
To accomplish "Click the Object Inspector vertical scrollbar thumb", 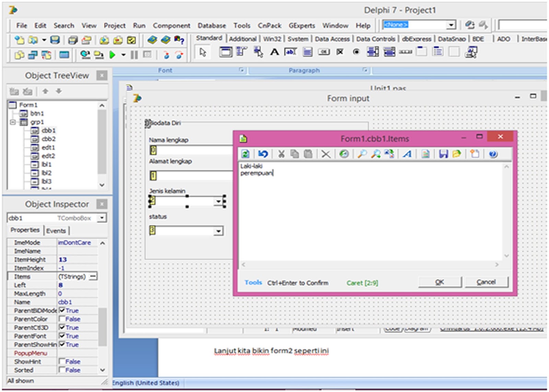I will coord(102,326).
